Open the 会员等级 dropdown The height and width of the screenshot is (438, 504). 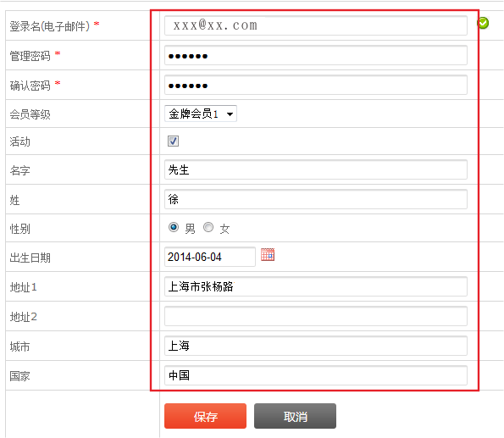point(201,114)
